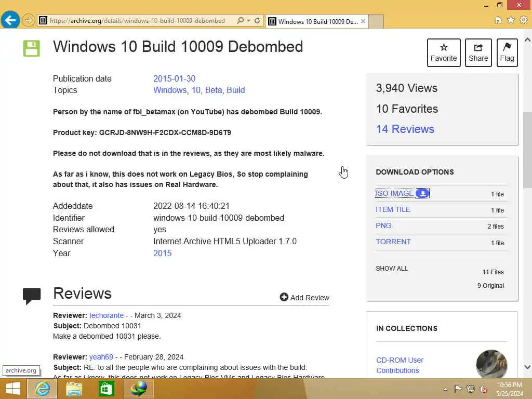Open browser Tools gear icon

pos(524,20)
